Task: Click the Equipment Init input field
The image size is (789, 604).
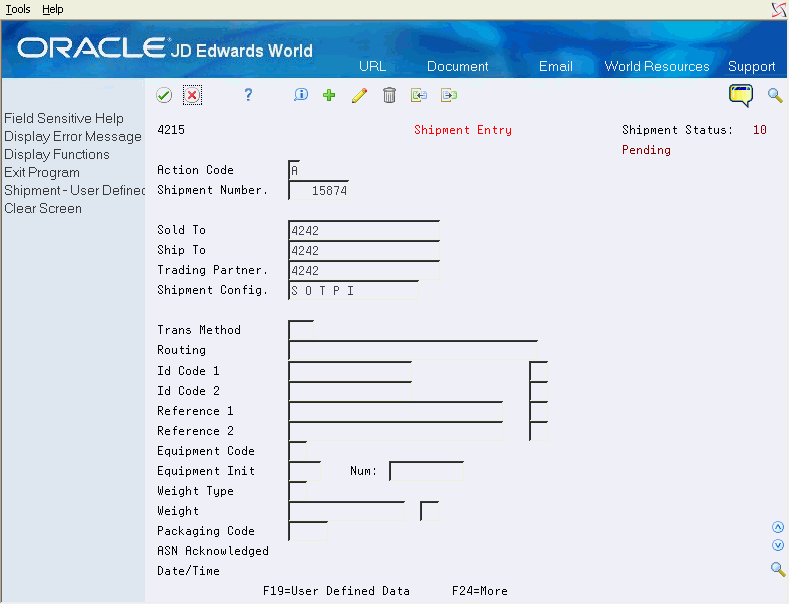Action: pos(304,471)
